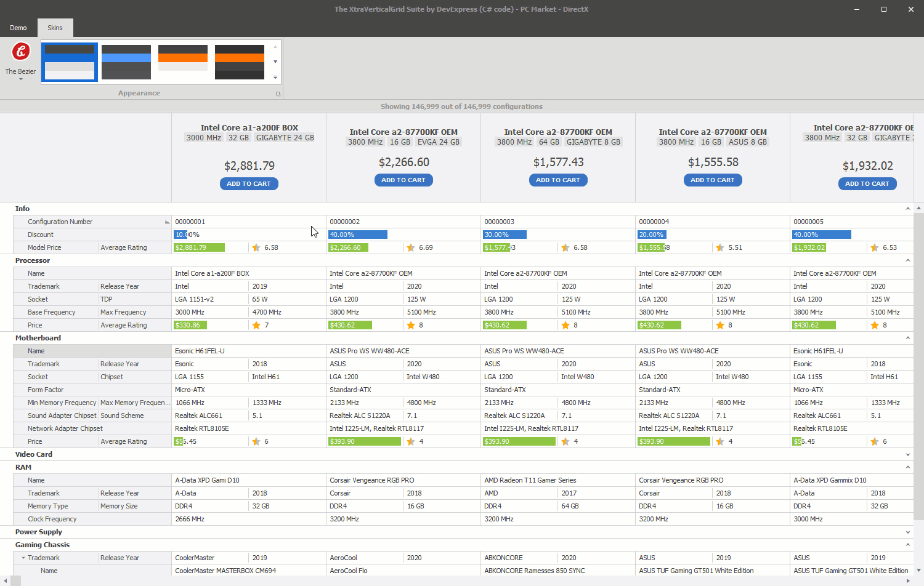Collapse the Processor category

(x=907, y=260)
